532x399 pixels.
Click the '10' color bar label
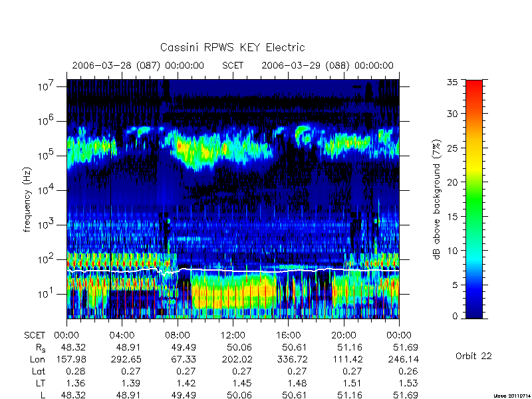(452, 251)
